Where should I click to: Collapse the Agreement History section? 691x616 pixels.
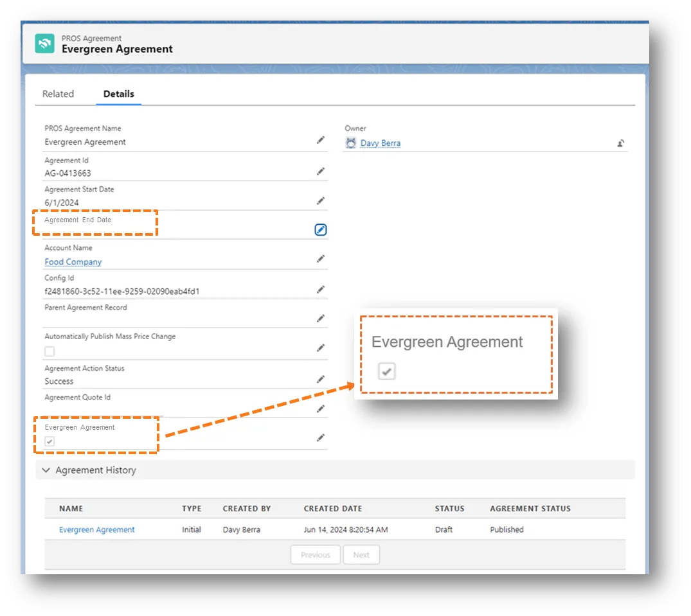pos(46,470)
